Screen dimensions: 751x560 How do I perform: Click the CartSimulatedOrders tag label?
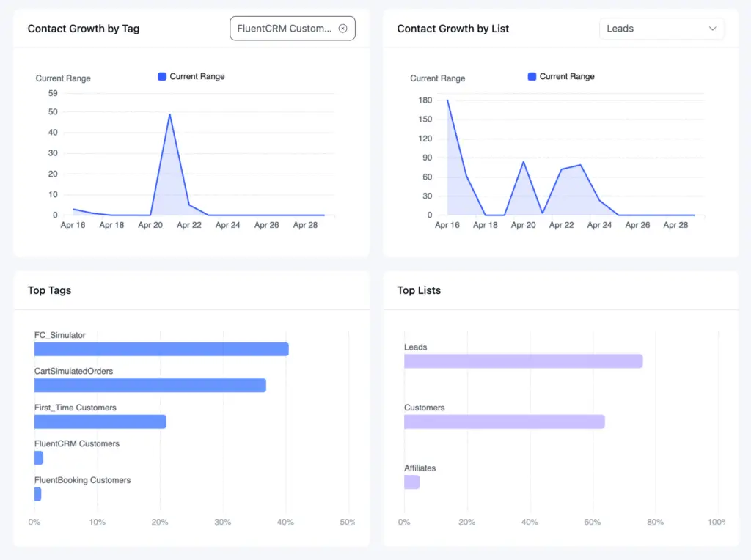(74, 371)
